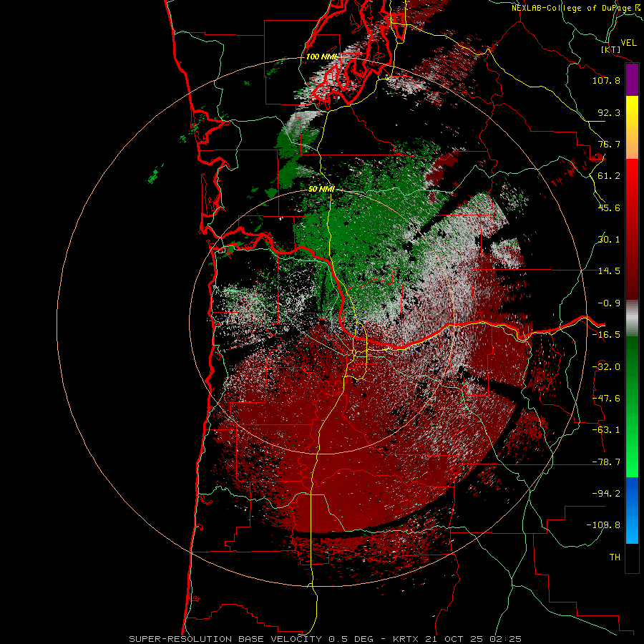Click the purple segment of the color bar
This screenshot has height=644, width=644.
[x=632, y=80]
